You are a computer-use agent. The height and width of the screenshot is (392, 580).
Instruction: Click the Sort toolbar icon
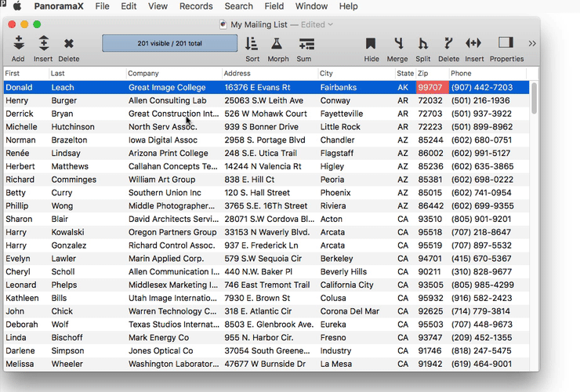pos(252,44)
